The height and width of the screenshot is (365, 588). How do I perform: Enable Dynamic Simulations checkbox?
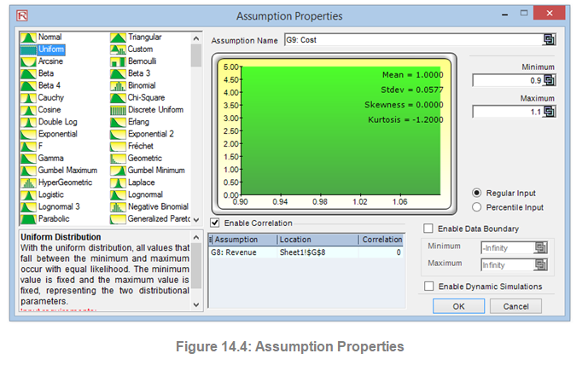428,287
